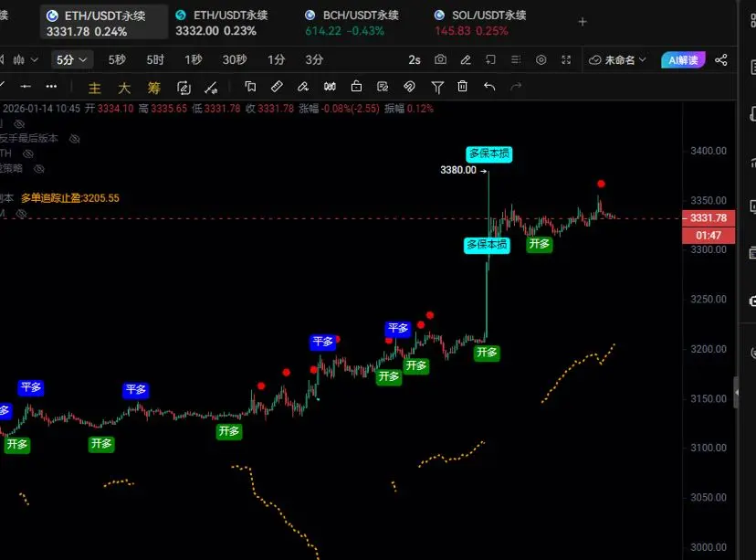The height and width of the screenshot is (560, 756).
Task: Undo the last drawing action
Action: (x=488, y=87)
